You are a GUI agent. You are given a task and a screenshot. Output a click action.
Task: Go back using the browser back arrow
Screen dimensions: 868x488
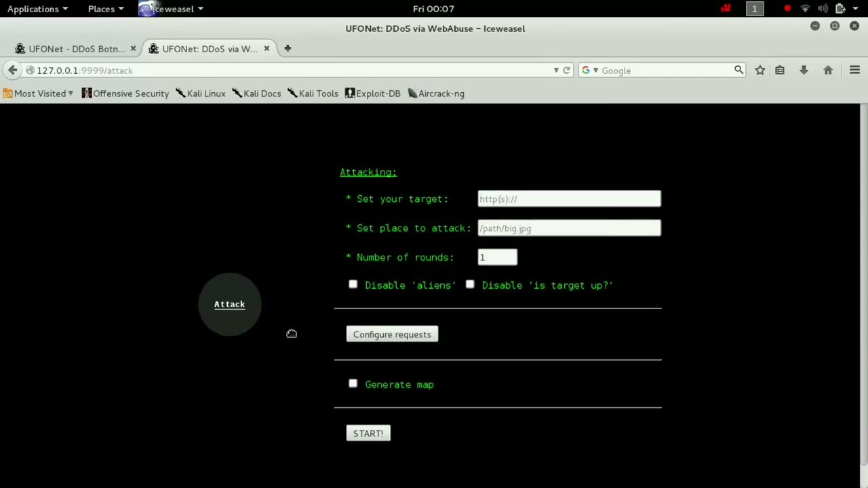tap(12, 70)
